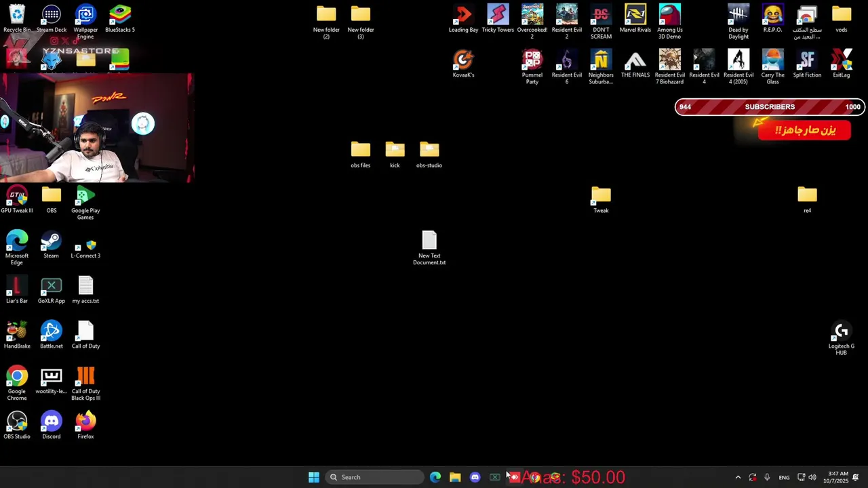Launch Overcooked! 2 shortcut
The height and width of the screenshot is (488, 868).
532,21
